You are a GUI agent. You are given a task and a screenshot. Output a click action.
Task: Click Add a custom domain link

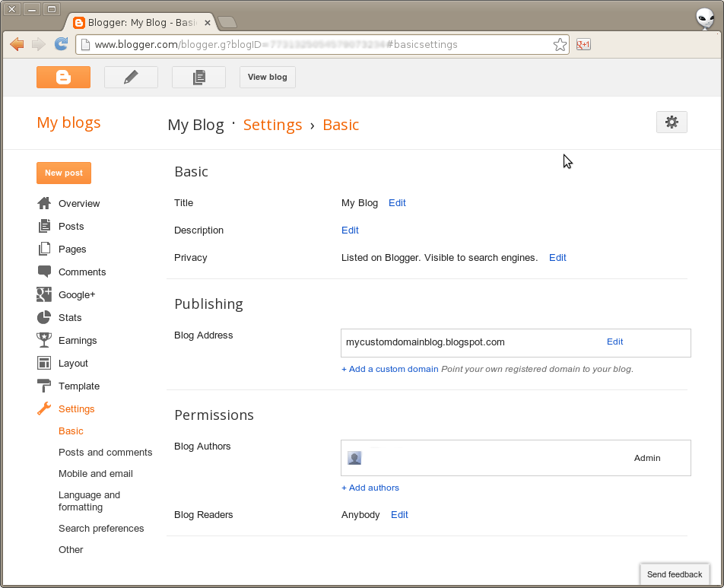389,369
